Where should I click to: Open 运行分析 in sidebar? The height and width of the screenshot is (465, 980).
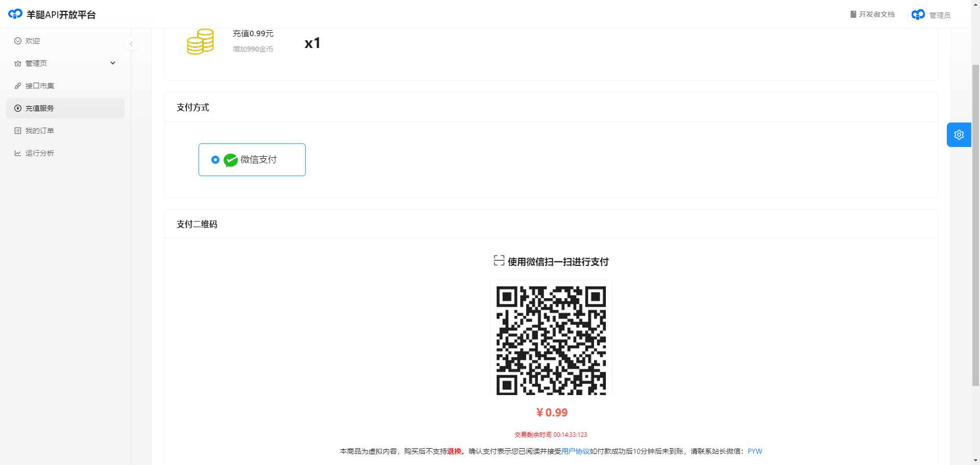click(x=40, y=153)
